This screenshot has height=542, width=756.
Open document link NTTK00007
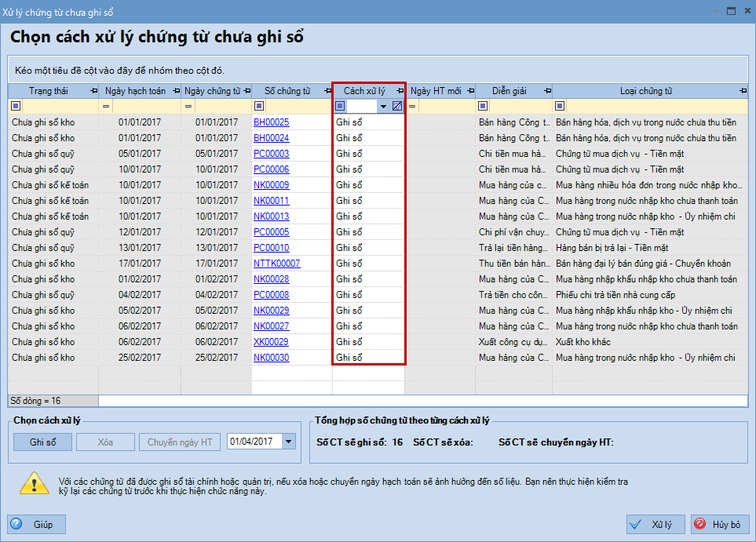[x=276, y=264]
